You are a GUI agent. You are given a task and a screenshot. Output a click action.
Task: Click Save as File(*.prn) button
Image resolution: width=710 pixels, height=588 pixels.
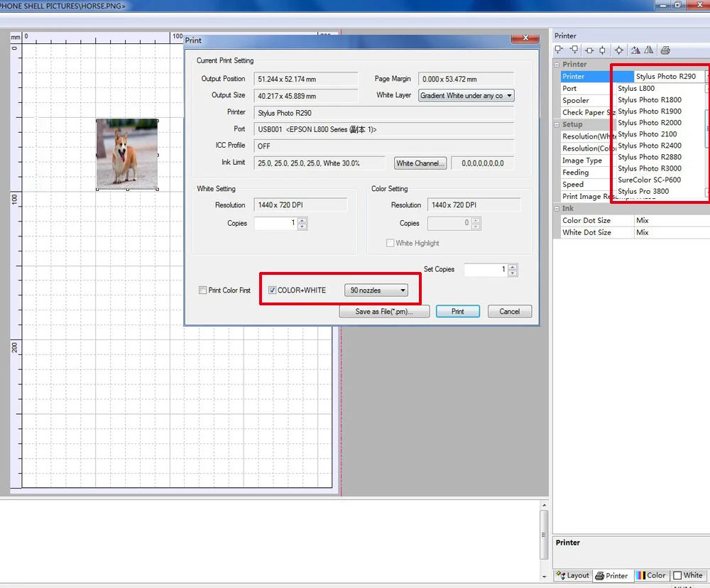point(384,311)
